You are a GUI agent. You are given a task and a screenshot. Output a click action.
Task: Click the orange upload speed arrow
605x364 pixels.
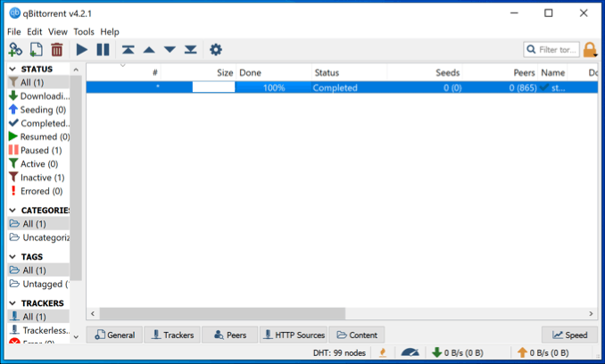tap(522, 352)
